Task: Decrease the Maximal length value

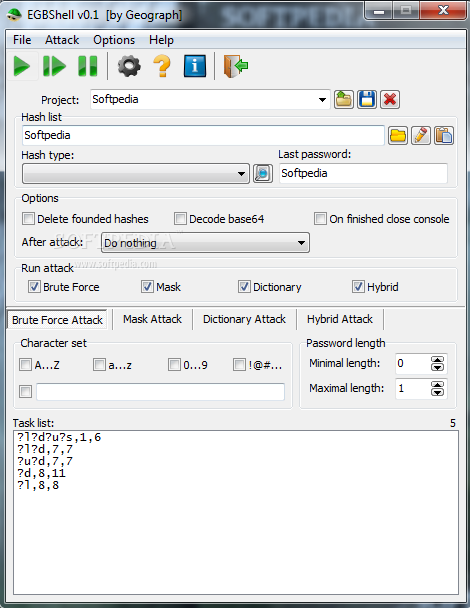Action: point(437,392)
